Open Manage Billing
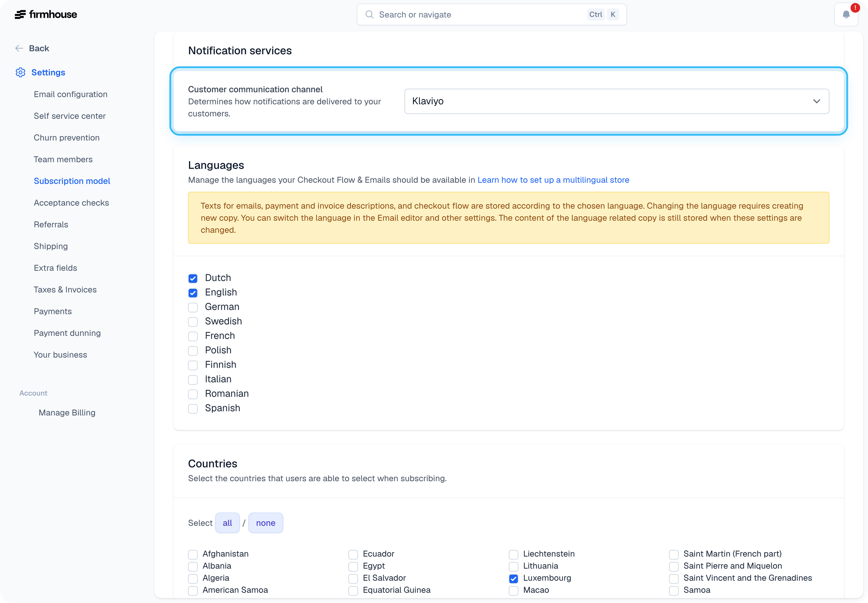868x603 pixels. pyautogui.click(x=67, y=412)
